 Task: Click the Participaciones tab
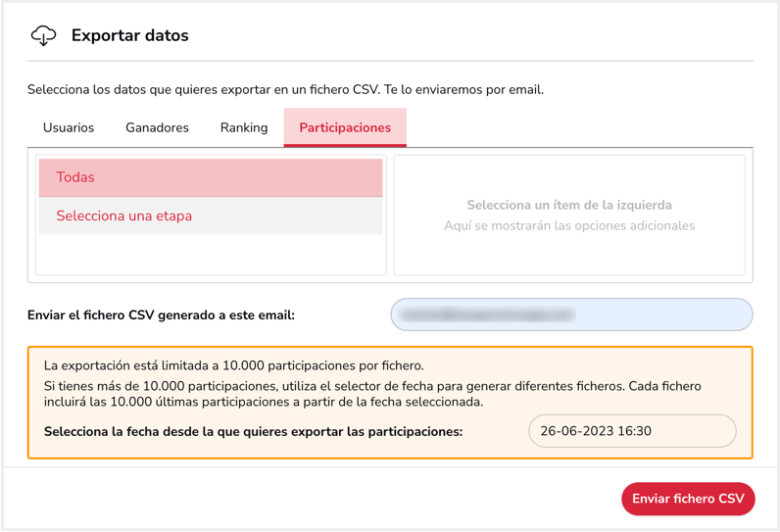pyautogui.click(x=345, y=127)
